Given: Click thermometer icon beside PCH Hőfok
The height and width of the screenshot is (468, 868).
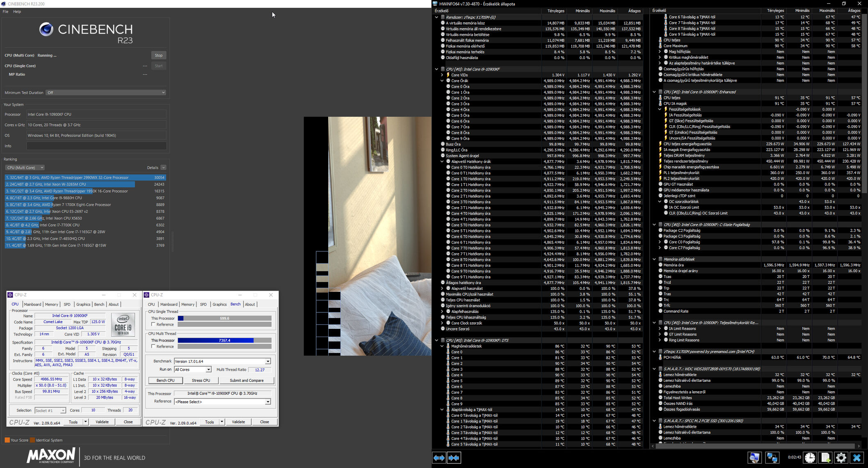Looking at the screenshot, I should (660, 358).
